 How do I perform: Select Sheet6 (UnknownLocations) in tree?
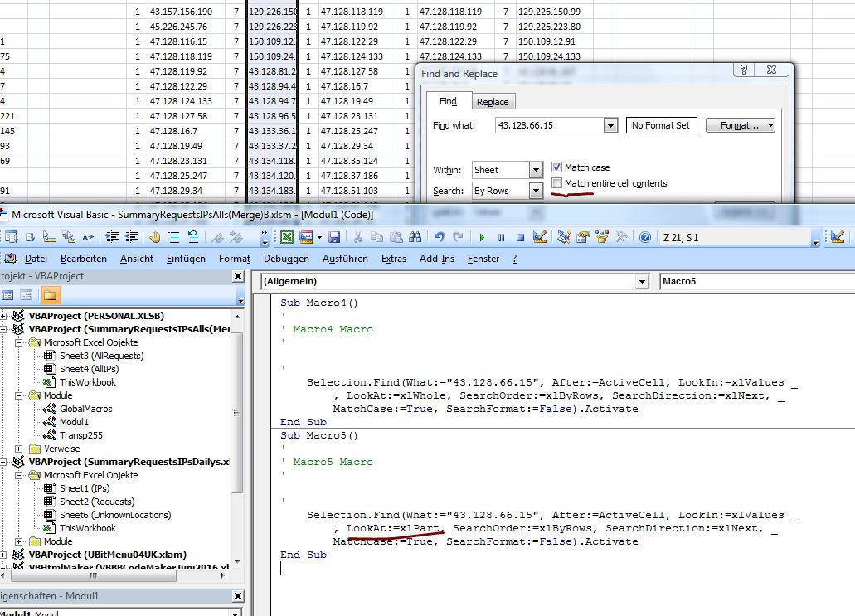(115, 515)
